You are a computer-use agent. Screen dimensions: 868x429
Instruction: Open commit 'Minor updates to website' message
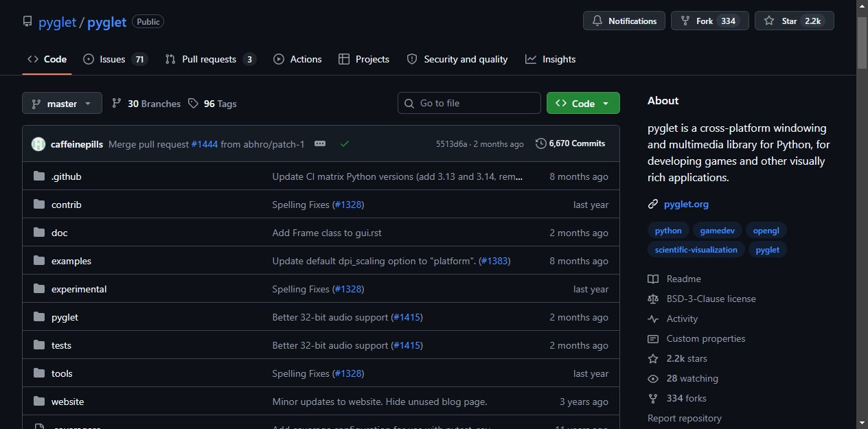380,402
